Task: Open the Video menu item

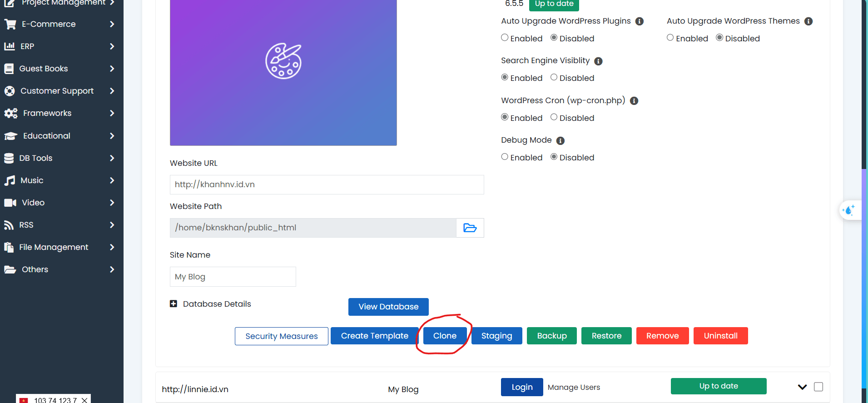Action: point(62,203)
